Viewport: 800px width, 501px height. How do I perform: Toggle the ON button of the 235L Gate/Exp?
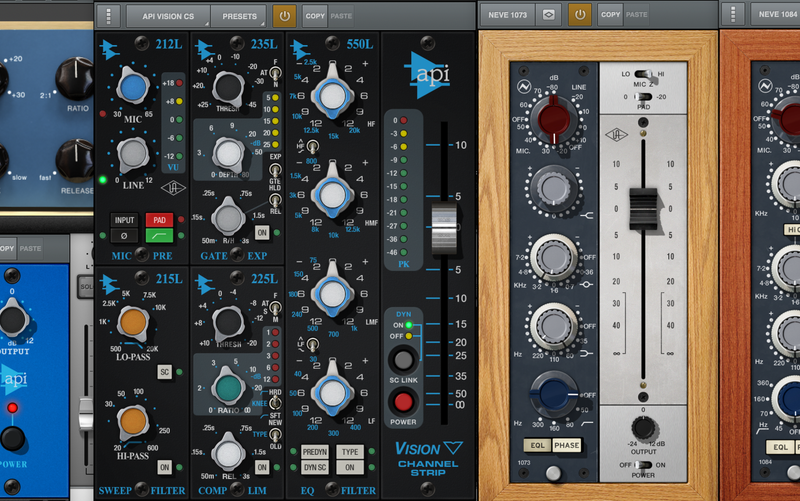tap(262, 233)
